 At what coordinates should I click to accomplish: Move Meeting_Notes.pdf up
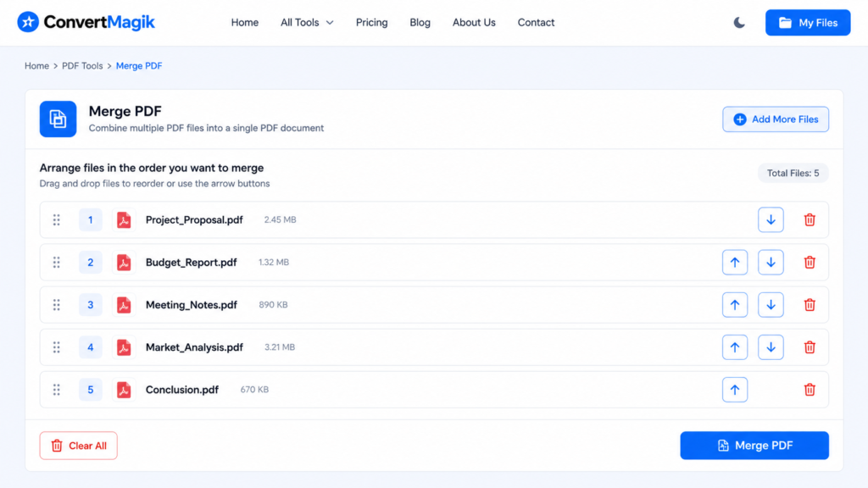(x=735, y=305)
